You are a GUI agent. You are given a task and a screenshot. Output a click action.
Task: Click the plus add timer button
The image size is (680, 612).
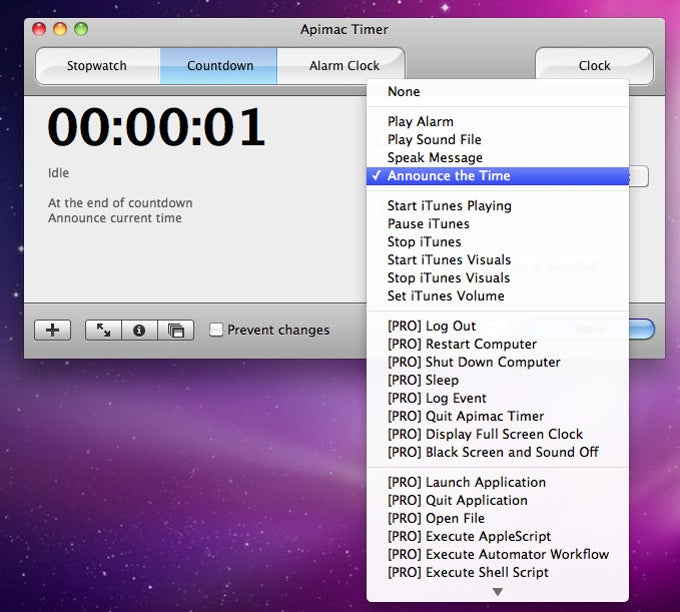click(52, 330)
